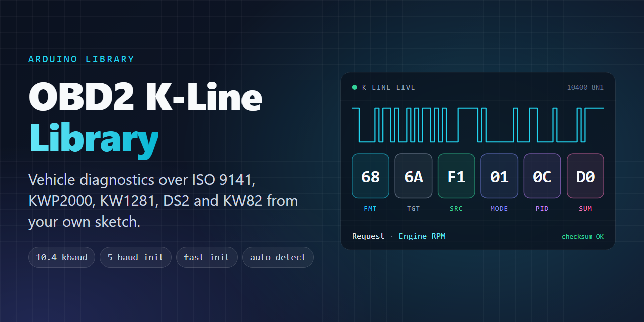Click the MODE label under byte 01
The width and height of the screenshot is (644, 322).
[x=499, y=208]
